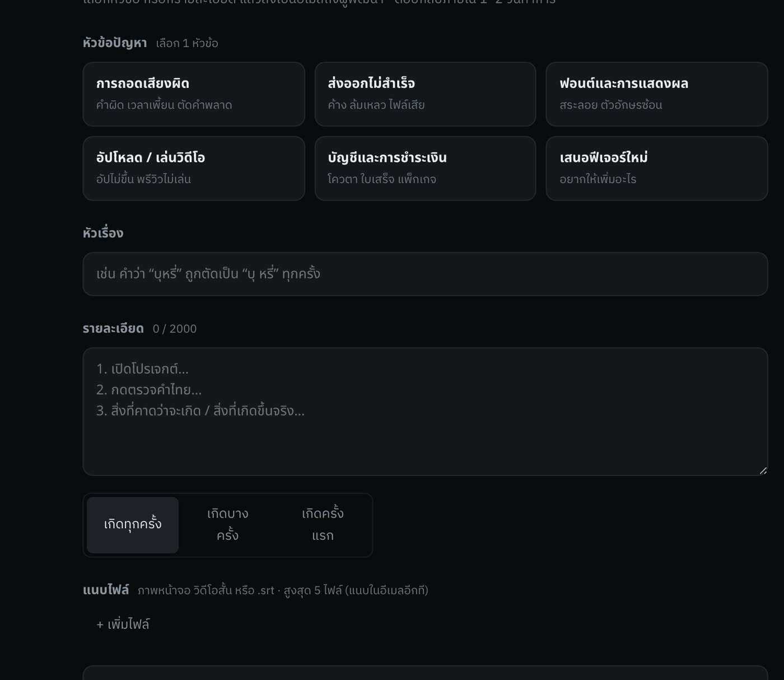
Task: Choose the ส่งออกไม่สำเร็จ topic card
Action: (x=425, y=94)
